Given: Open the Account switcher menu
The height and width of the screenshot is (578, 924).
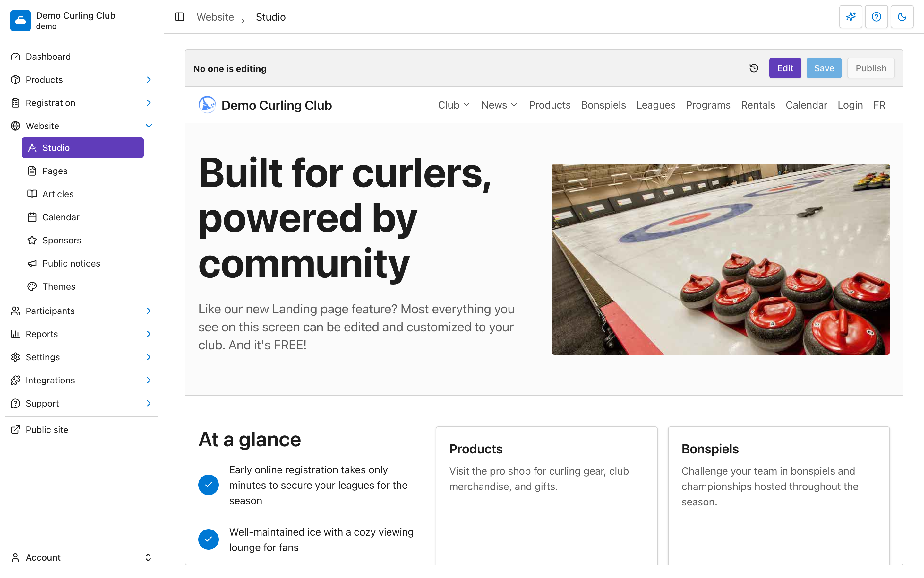Looking at the screenshot, I should coord(82,557).
